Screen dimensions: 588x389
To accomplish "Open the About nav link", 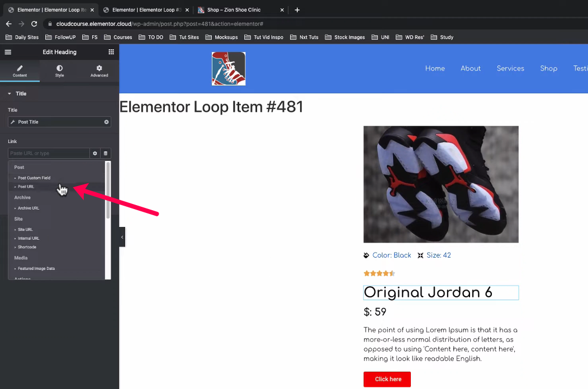I will pos(471,68).
